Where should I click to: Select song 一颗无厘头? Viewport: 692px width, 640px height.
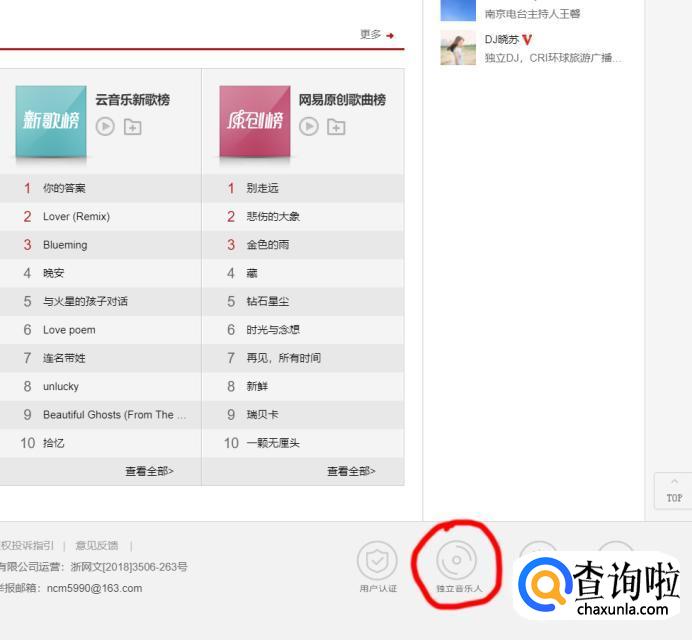273,443
